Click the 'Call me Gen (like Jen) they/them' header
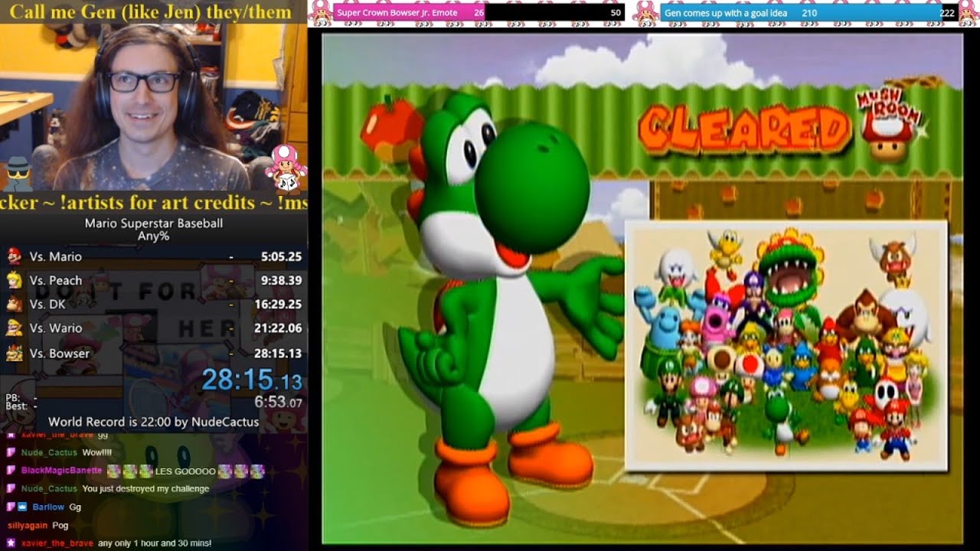Screen dimensions: 980x551 (150, 11)
